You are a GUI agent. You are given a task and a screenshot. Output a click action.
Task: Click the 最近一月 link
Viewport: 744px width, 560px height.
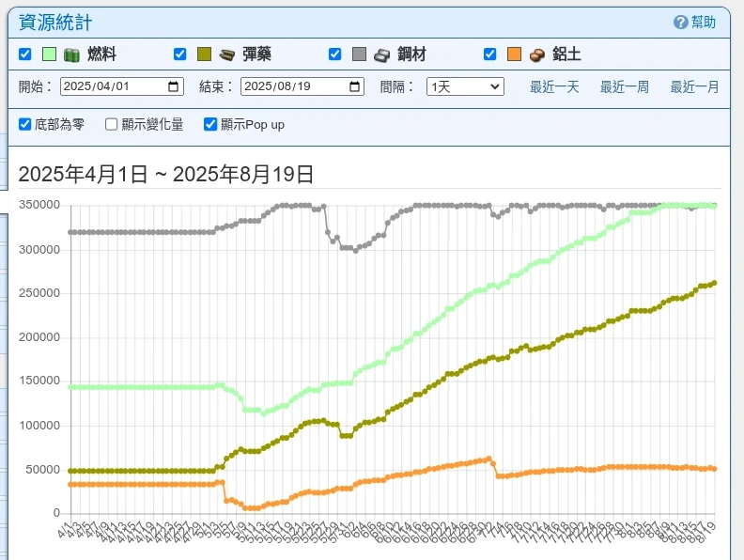point(694,86)
